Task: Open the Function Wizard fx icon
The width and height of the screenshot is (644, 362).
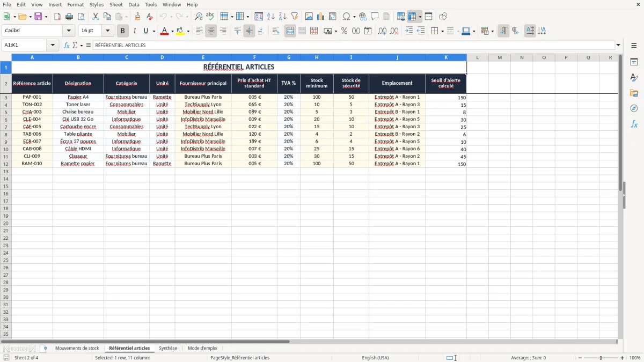Action: click(x=67, y=45)
